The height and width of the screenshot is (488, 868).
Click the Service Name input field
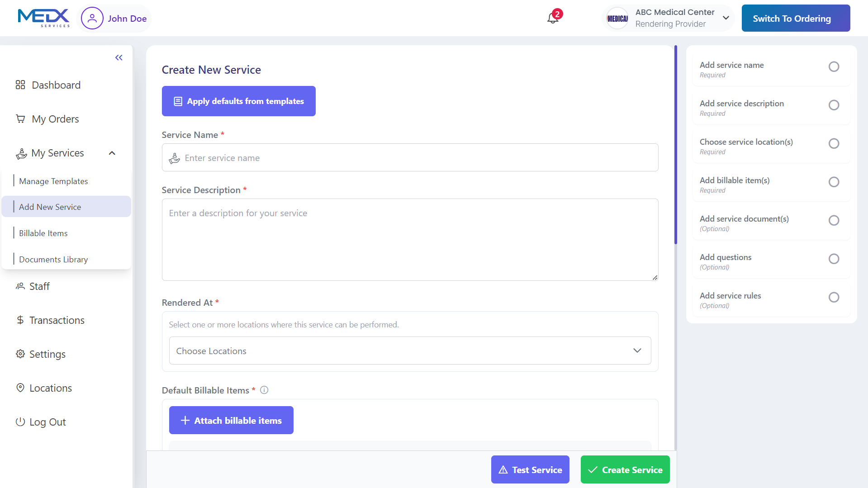click(410, 158)
